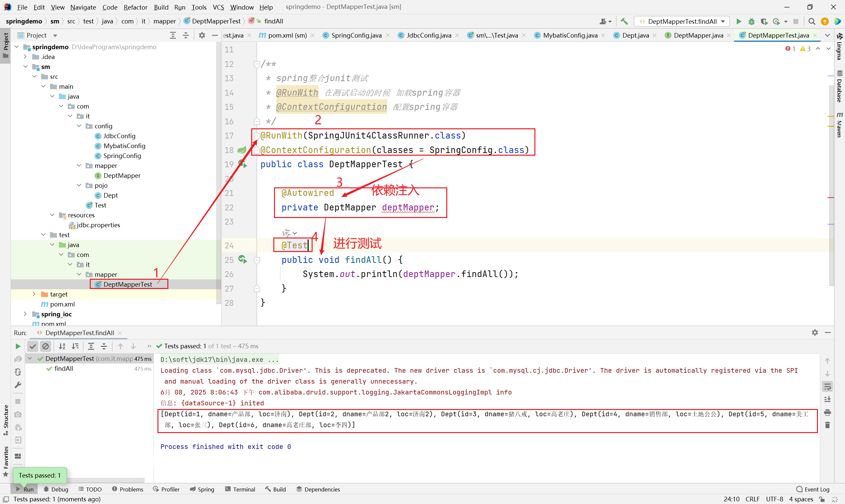Toggle show passed tests checkmark
The height and width of the screenshot is (504, 845).
pos(33,346)
